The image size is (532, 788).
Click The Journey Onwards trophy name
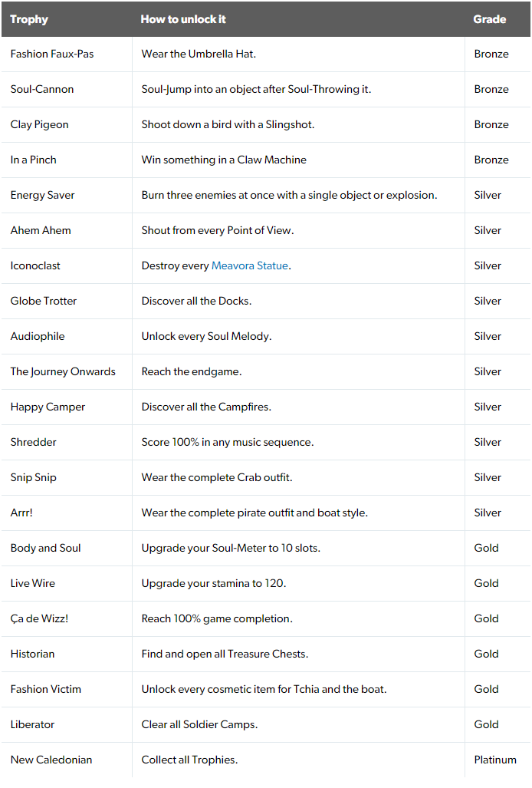(63, 371)
